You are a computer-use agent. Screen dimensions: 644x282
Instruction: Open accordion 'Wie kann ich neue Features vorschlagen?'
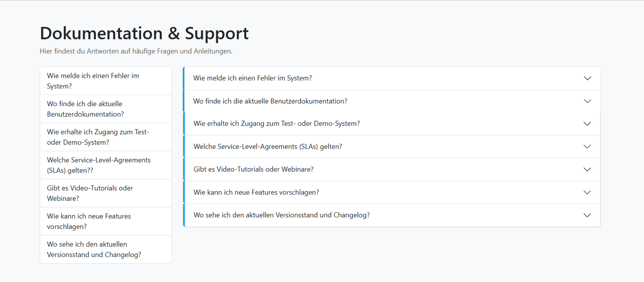(x=256, y=192)
